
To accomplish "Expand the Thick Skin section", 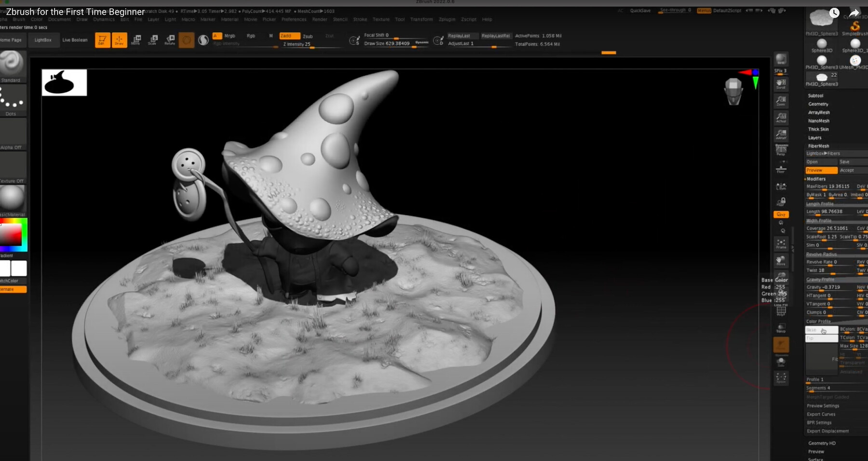I will point(818,129).
